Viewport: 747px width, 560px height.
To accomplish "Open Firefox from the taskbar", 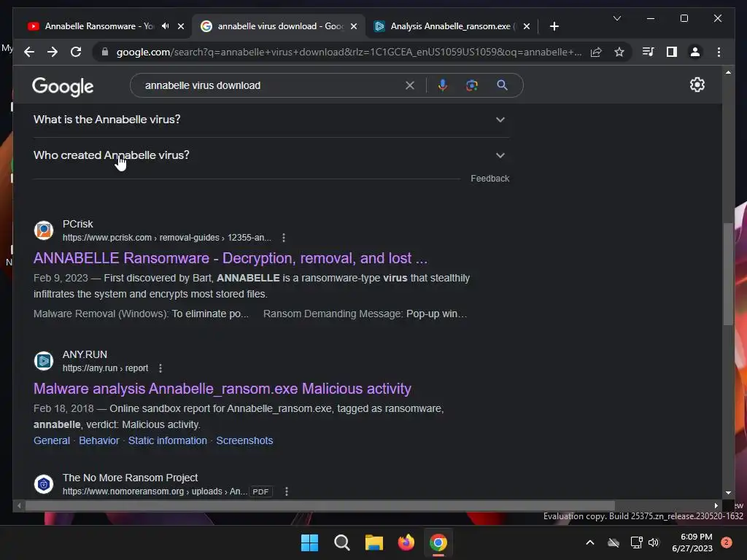I will point(406,542).
